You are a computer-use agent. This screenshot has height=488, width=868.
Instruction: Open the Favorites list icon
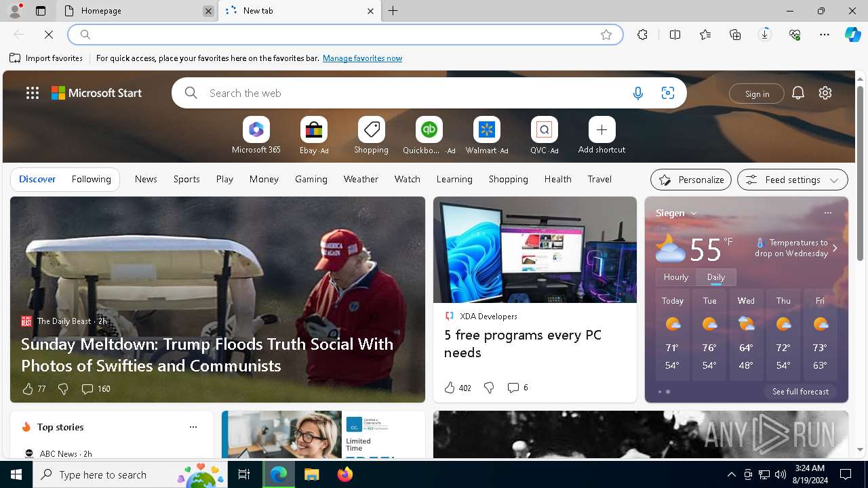click(x=705, y=35)
